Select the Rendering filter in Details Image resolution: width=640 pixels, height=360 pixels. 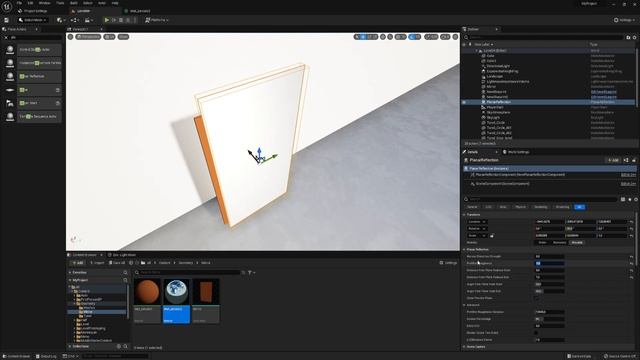(540, 207)
